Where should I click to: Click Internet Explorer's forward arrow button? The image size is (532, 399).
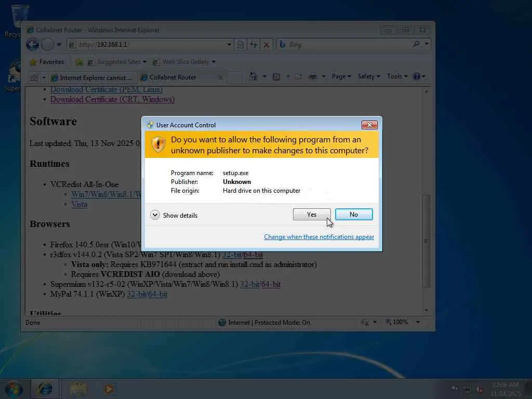(47, 45)
